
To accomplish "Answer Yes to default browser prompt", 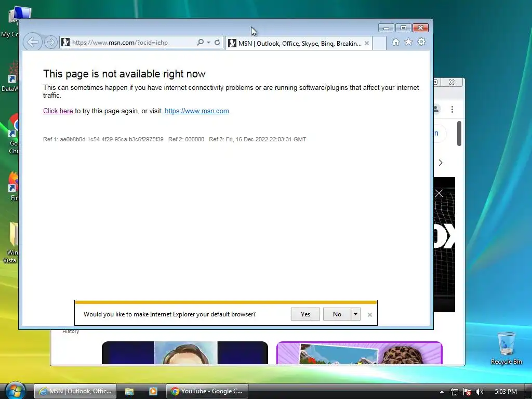I will [305, 314].
